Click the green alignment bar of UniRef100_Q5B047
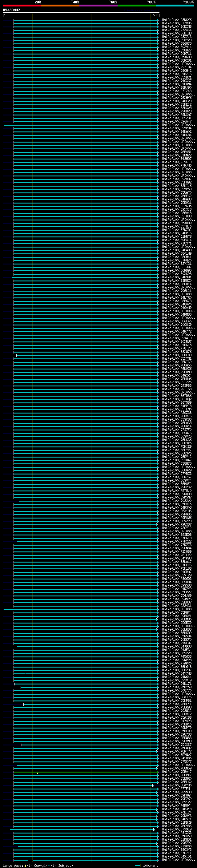Viewport: 197px width, 868px height. pyautogui.click(x=86, y=772)
